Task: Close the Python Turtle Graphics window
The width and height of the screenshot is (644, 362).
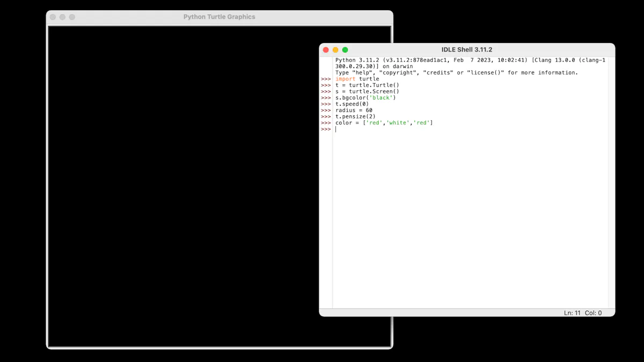Action: point(53,17)
